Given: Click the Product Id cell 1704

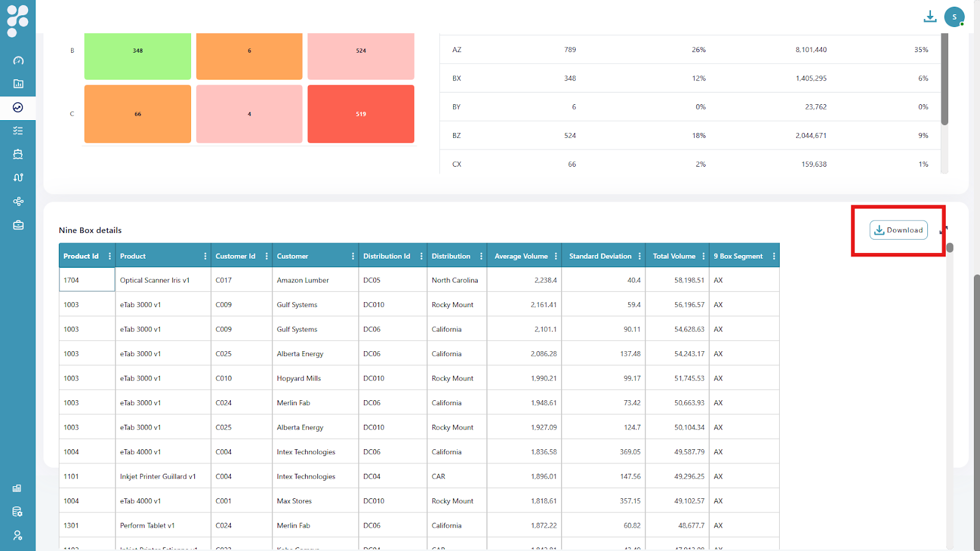Looking at the screenshot, I should (87, 280).
